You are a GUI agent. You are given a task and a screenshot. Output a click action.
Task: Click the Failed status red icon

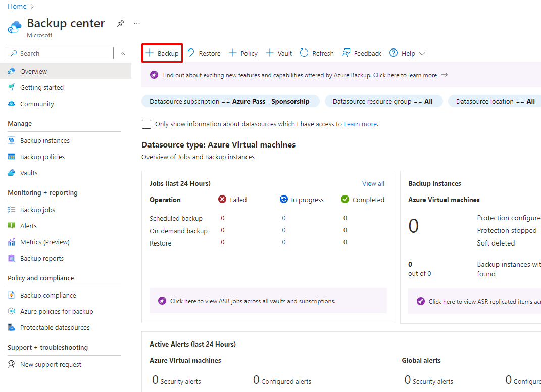pyautogui.click(x=222, y=199)
